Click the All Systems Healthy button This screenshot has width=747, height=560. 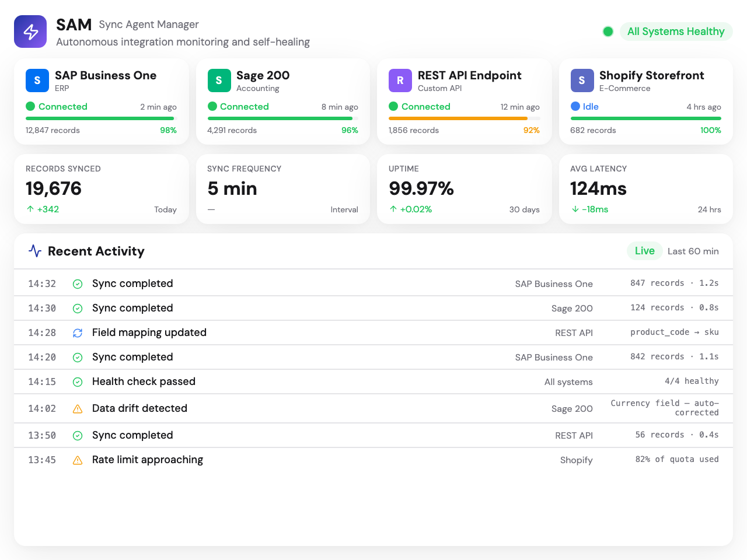[676, 32]
